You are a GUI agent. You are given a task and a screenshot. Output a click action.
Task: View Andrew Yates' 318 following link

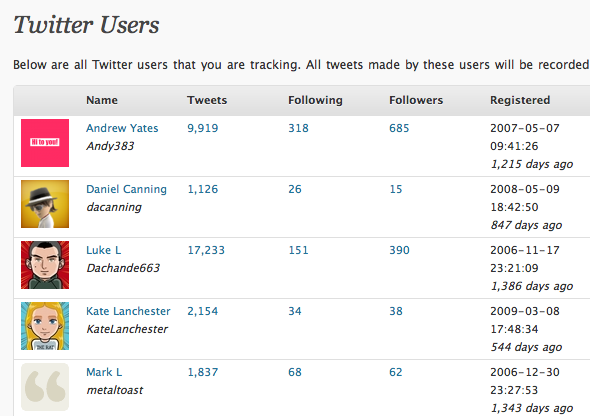point(298,128)
